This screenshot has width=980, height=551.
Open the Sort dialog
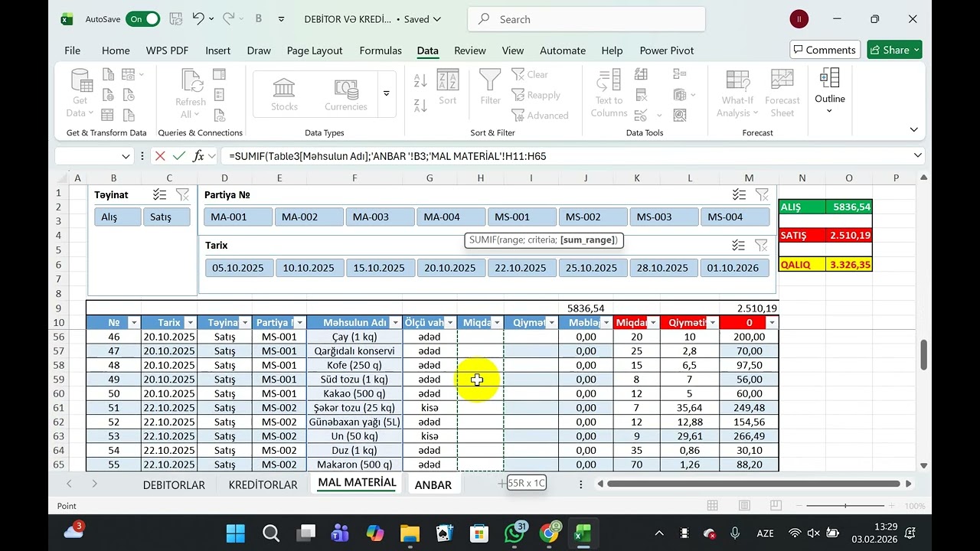coord(448,87)
